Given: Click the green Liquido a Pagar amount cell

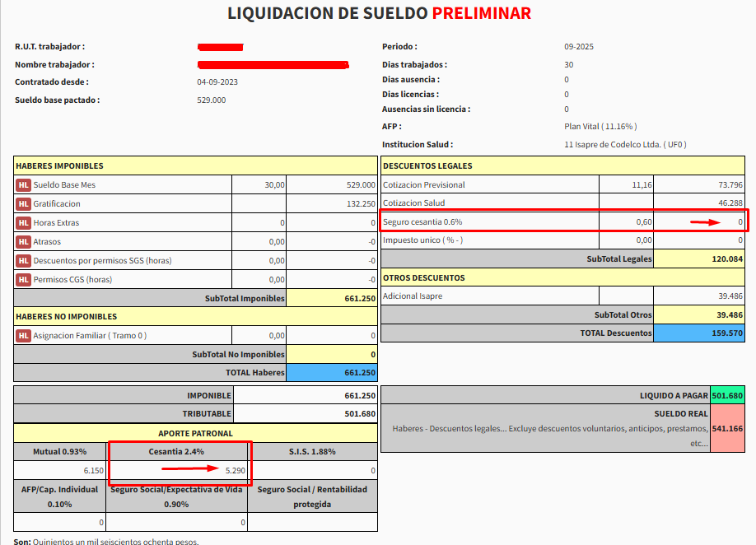Looking at the screenshot, I should 727,395.
